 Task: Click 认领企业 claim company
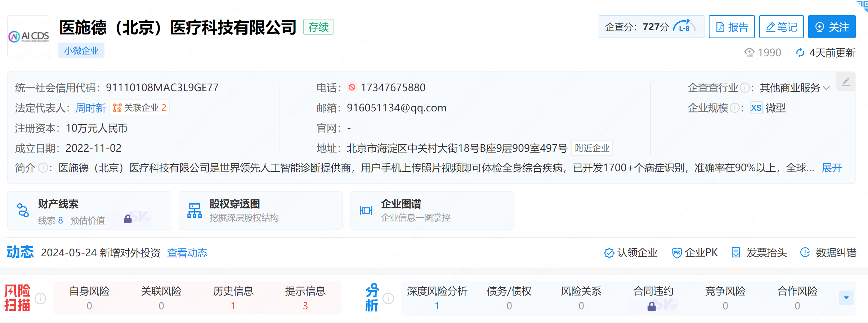point(631,253)
